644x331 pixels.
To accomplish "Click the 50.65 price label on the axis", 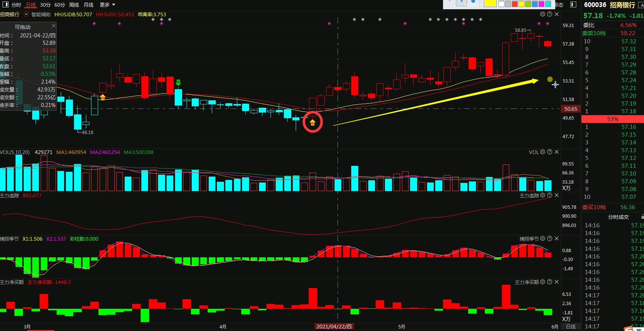I will [571, 109].
